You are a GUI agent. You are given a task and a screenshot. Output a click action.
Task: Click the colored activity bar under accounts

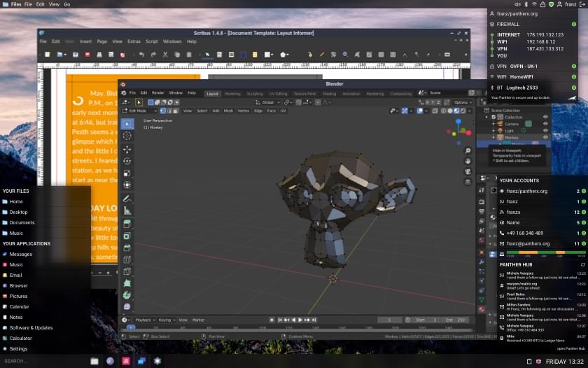pyautogui.click(x=546, y=253)
